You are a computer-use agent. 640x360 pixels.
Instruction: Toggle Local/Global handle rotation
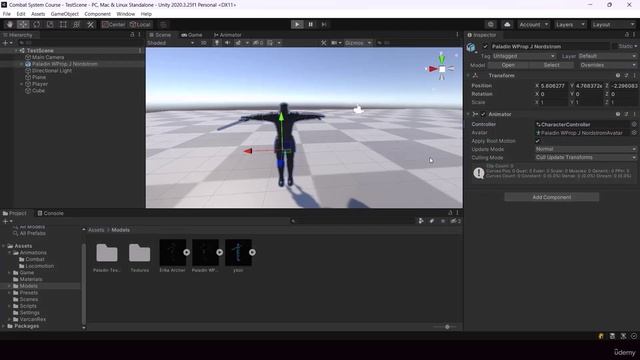coord(140,24)
